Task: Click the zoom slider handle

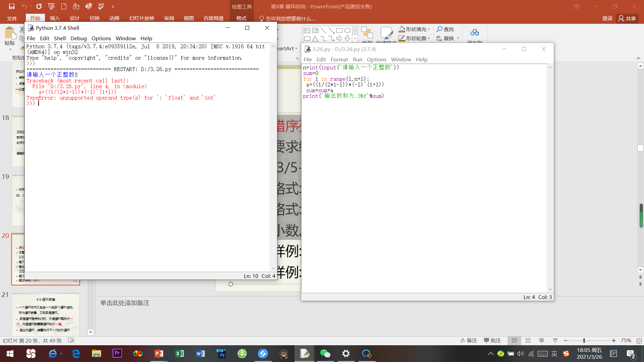Action: tap(584, 341)
